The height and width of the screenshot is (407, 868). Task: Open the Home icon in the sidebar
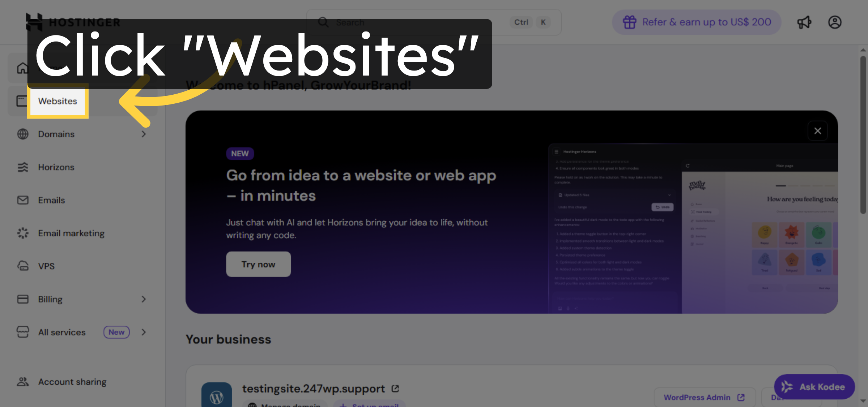(x=23, y=68)
